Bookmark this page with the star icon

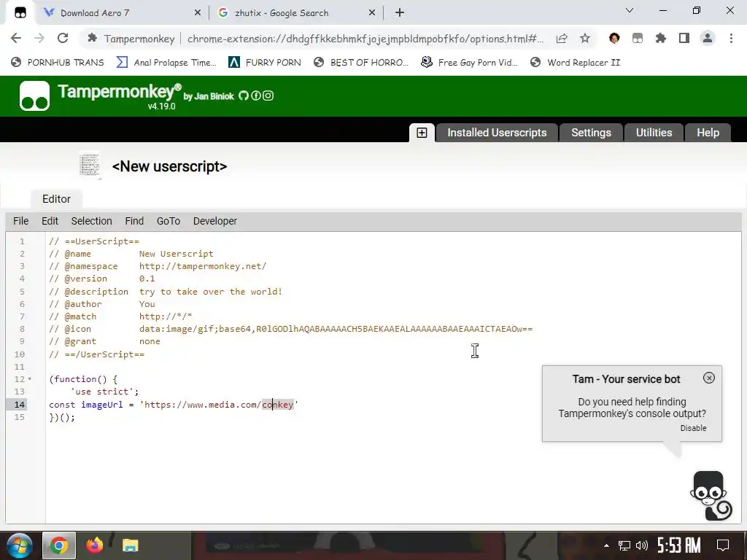[585, 38]
